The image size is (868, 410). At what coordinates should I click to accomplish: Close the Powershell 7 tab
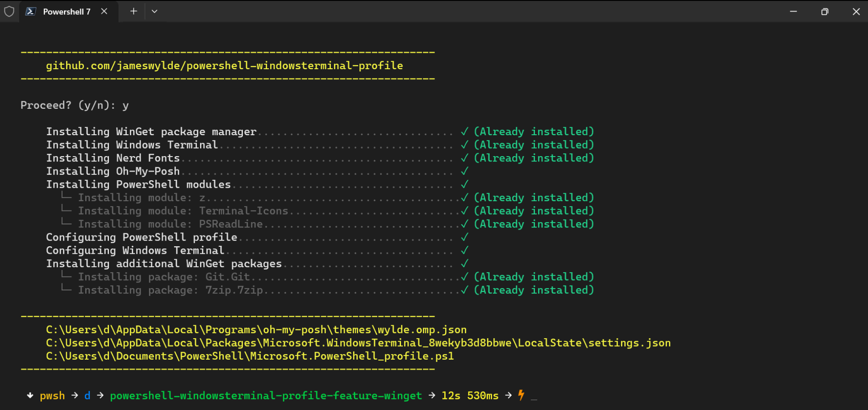point(104,11)
